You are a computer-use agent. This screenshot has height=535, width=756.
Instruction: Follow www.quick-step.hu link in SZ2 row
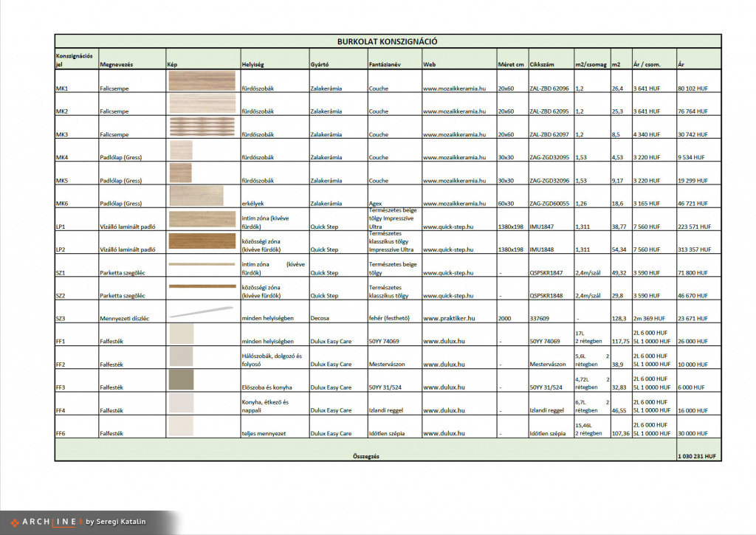[448, 295]
